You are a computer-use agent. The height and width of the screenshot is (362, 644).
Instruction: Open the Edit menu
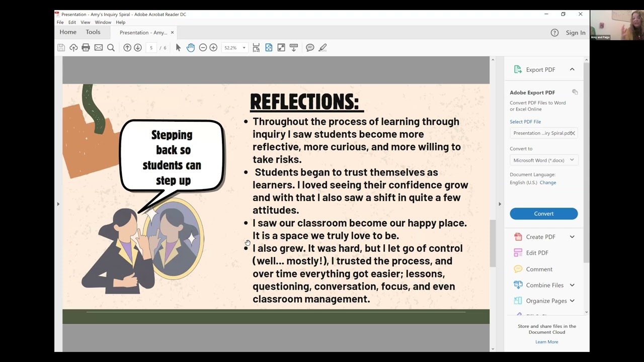click(72, 23)
